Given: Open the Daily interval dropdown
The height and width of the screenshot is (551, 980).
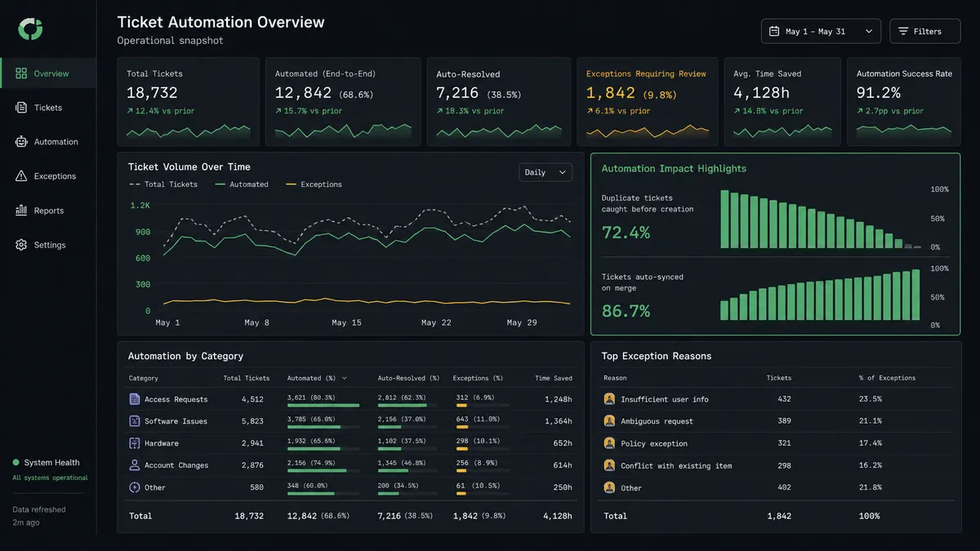Looking at the screenshot, I should (x=546, y=172).
